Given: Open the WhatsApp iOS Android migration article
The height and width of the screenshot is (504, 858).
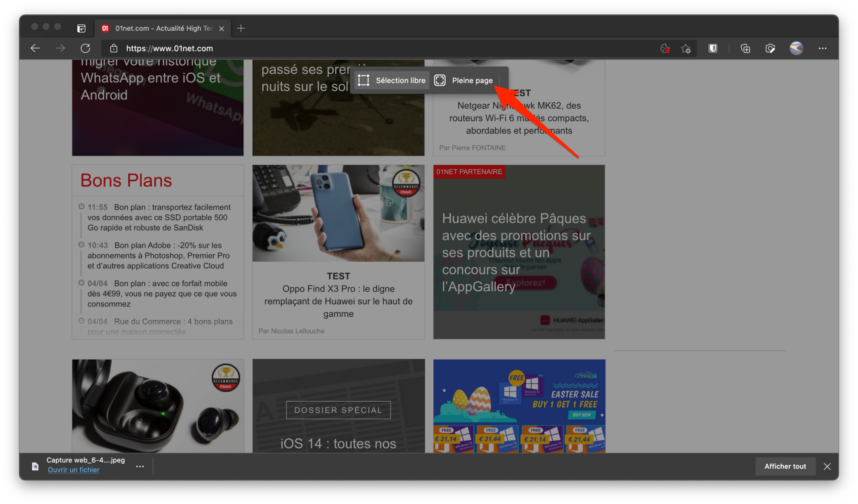Looking at the screenshot, I should pyautogui.click(x=151, y=78).
